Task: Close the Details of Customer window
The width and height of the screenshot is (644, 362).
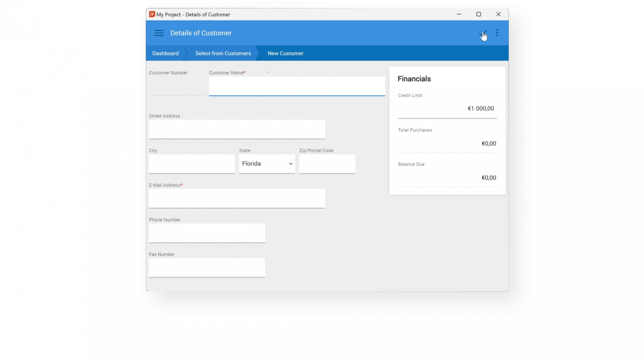Action: (498, 14)
